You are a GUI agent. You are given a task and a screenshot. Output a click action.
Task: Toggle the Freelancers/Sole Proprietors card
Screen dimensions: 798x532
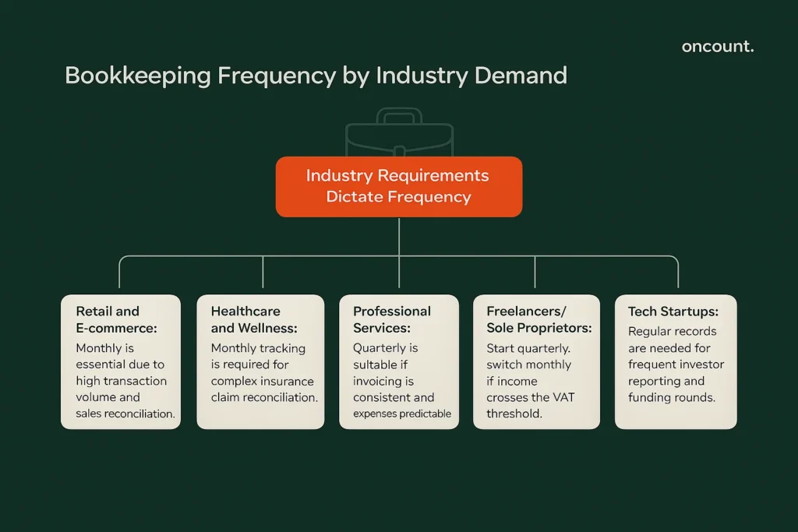tap(536, 361)
